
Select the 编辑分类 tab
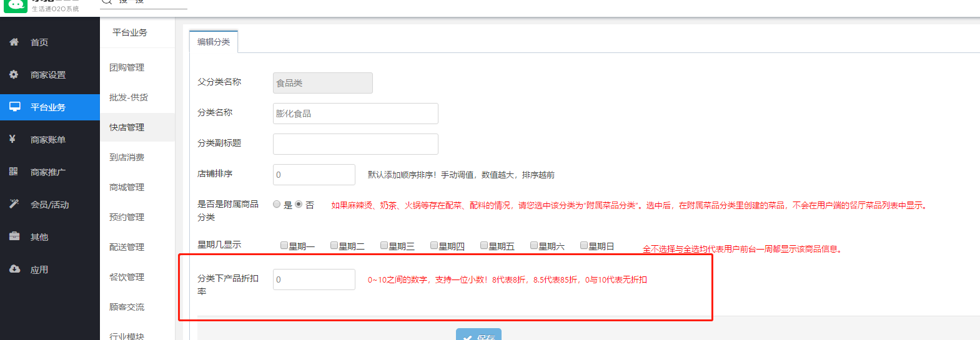(x=214, y=42)
